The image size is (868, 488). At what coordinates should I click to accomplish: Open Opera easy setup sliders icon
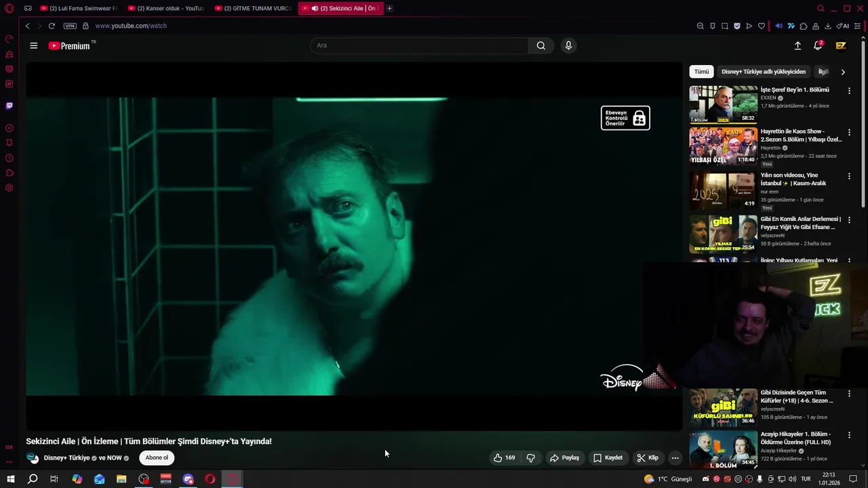click(858, 26)
